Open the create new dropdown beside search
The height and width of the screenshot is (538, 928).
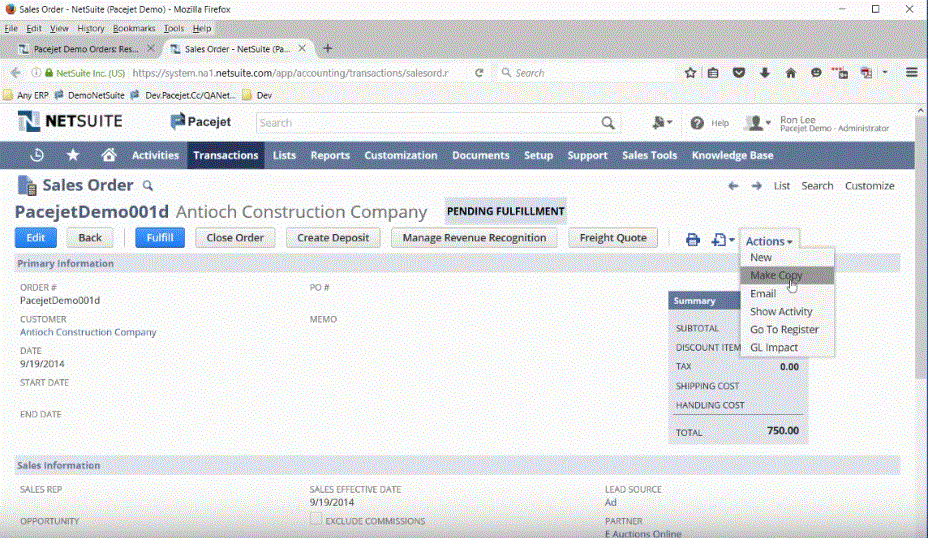[x=662, y=123]
